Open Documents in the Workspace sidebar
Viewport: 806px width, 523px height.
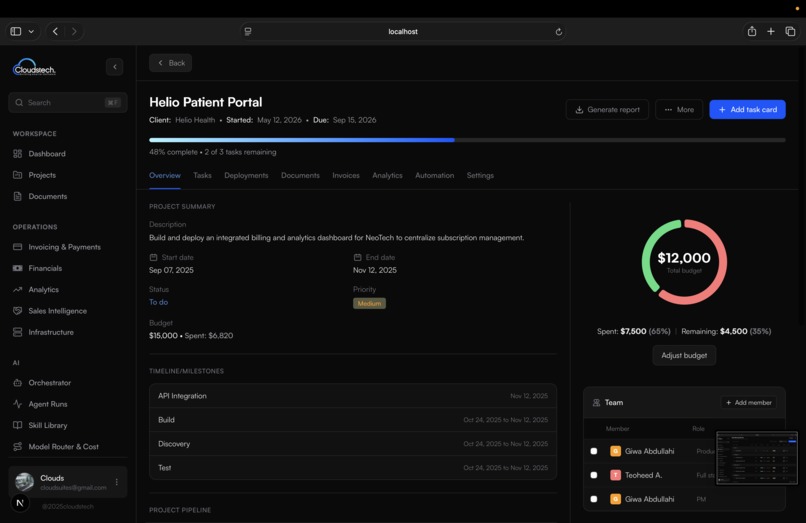pyautogui.click(x=40, y=196)
